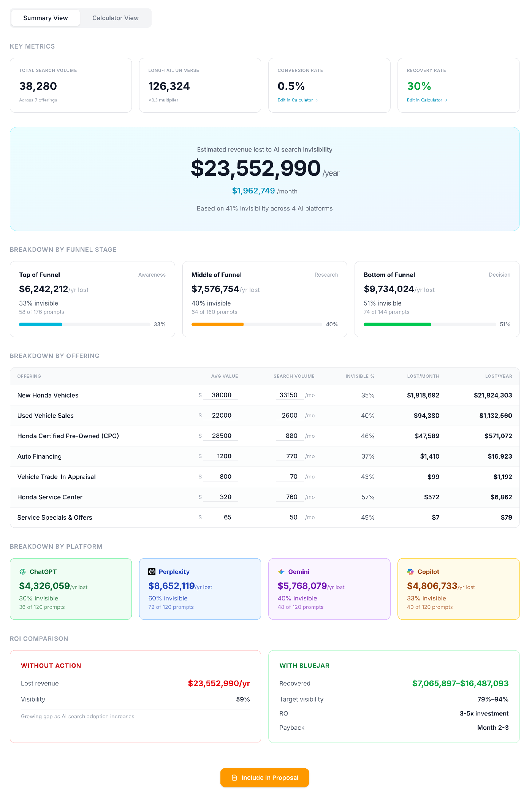Edit avg value for Honda Certified Pre-Owned
Screen dimensions: 532x798
pyautogui.click(x=220, y=436)
